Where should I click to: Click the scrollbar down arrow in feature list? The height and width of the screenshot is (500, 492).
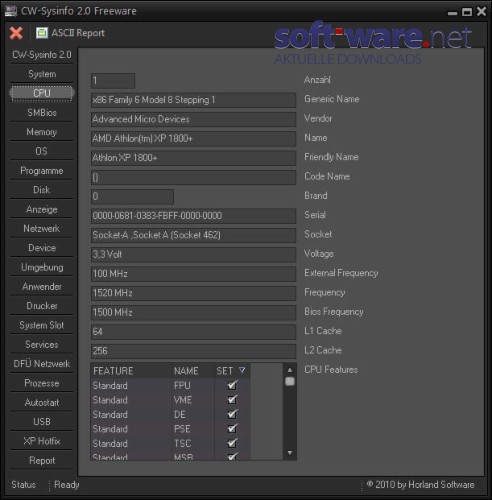click(290, 453)
